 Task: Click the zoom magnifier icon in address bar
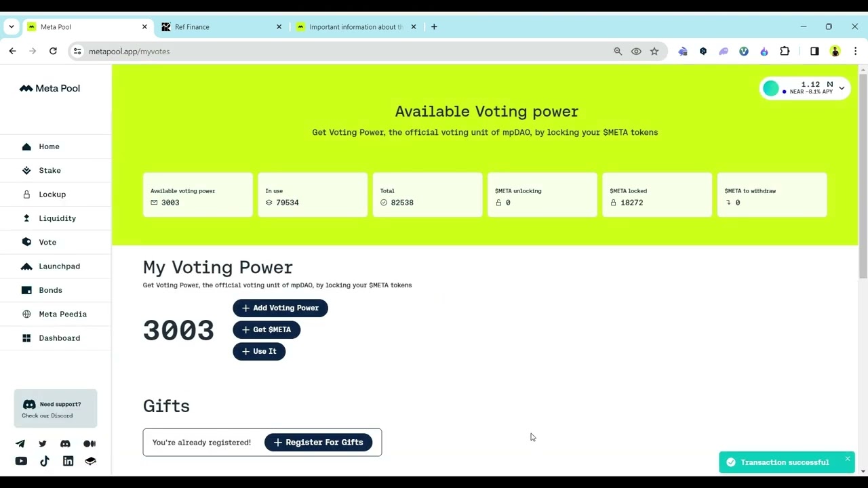(618, 52)
